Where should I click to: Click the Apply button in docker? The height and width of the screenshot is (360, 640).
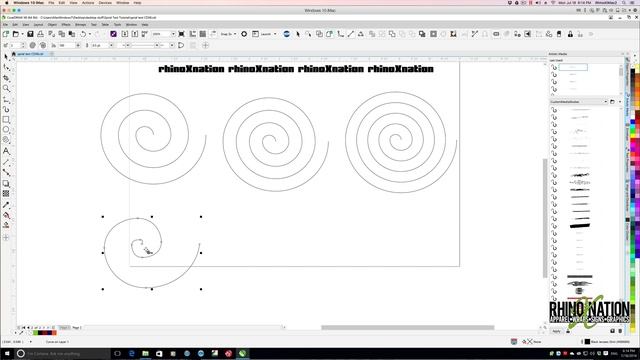[x=556, y=331]
